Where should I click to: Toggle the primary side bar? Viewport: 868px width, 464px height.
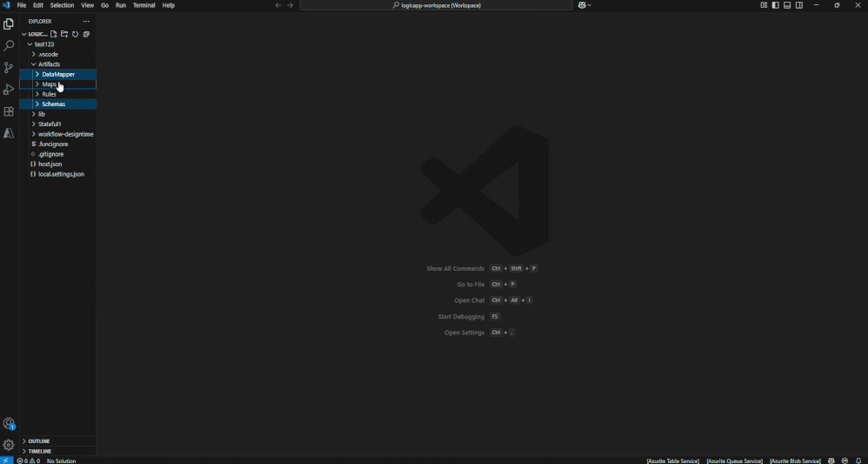click(776, 5)
